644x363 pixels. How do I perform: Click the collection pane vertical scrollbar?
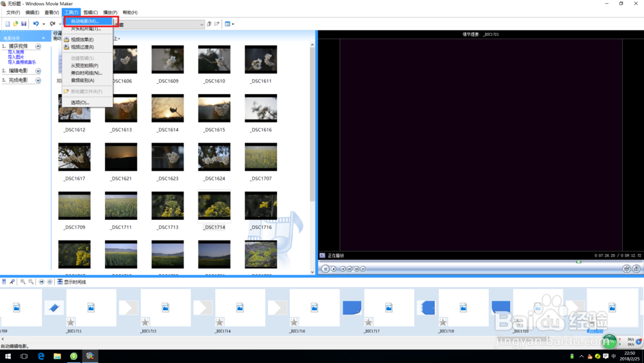pyautogui.click(x=312, y=123)
